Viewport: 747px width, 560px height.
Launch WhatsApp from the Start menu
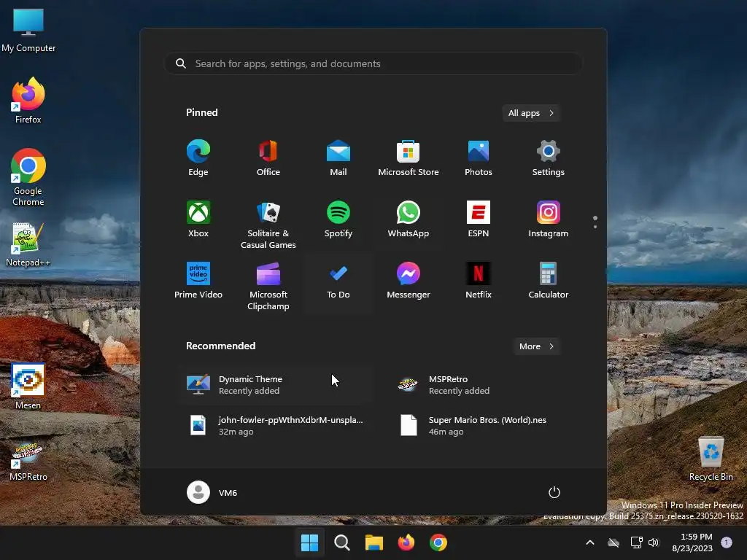tap(409, 219)
